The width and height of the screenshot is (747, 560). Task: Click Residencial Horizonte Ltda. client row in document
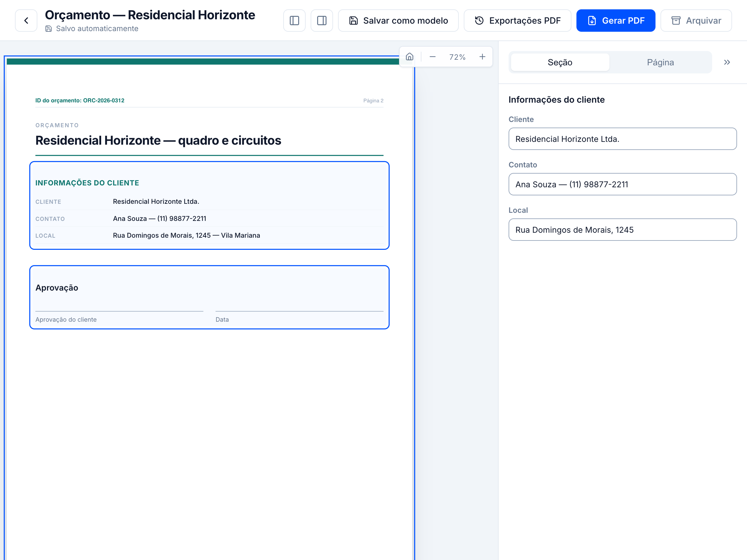coord(209,202)
